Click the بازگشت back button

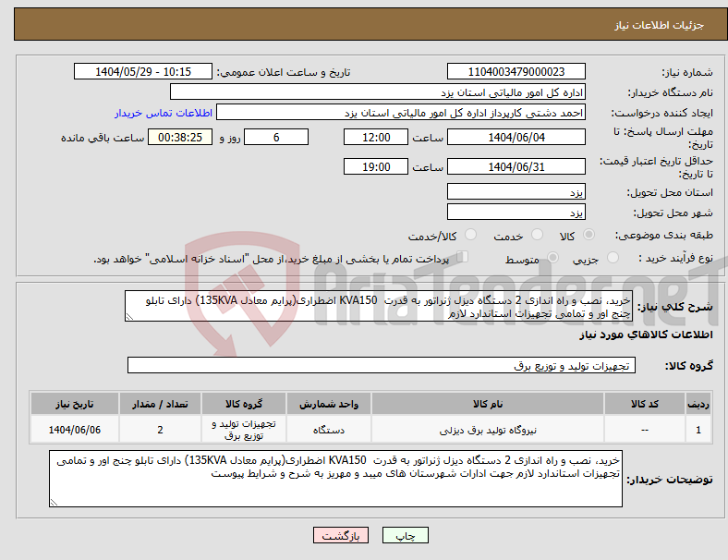tap(341, 535)
